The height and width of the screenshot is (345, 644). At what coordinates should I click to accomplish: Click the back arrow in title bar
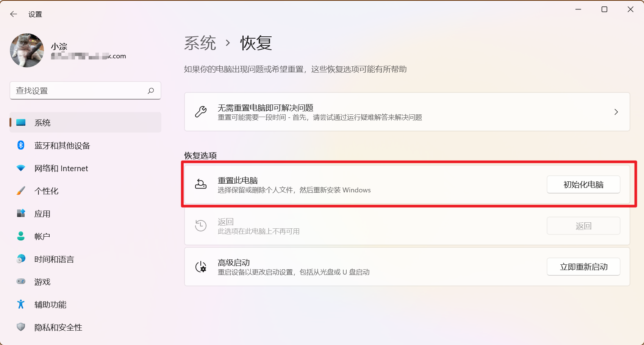point(14,14)
